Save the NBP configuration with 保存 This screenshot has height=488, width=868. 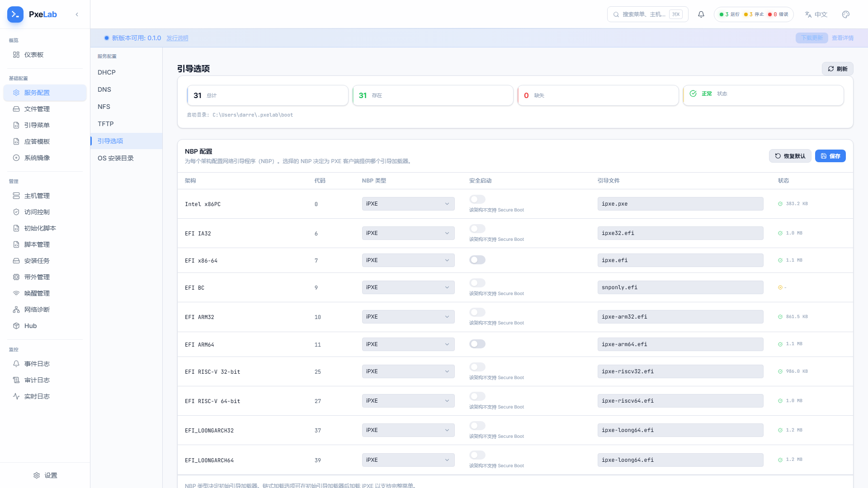(830, 156)
